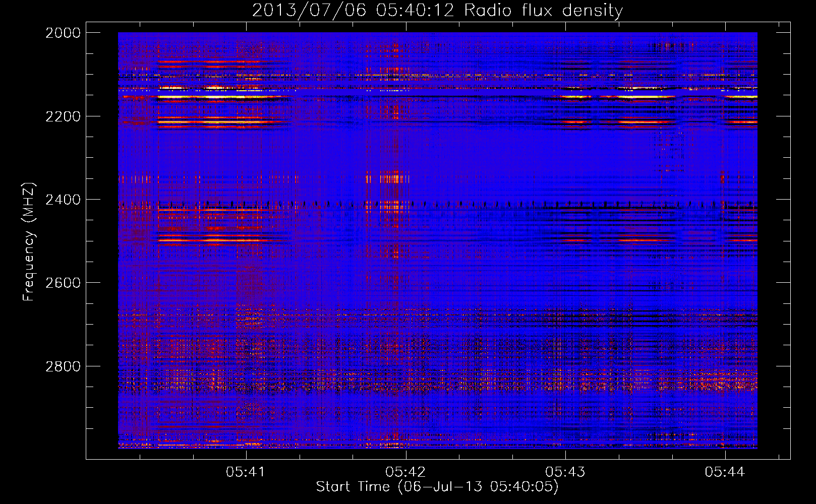
Task: Select the 2600 frequency axis label
Action: (63, 283)
